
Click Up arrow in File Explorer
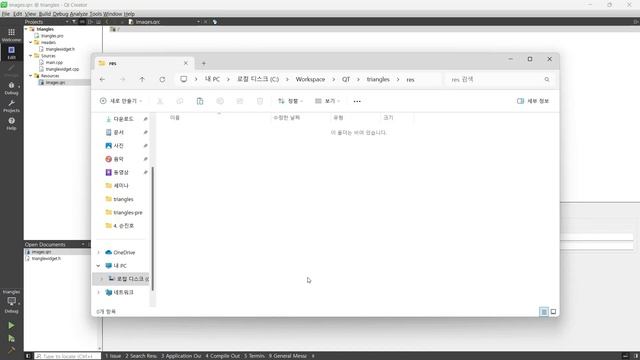[x=142, y=80]
